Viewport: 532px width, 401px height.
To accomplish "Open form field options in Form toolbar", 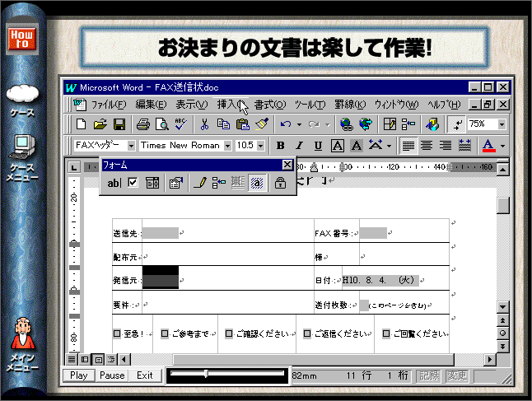I will [x=176, y=183].
